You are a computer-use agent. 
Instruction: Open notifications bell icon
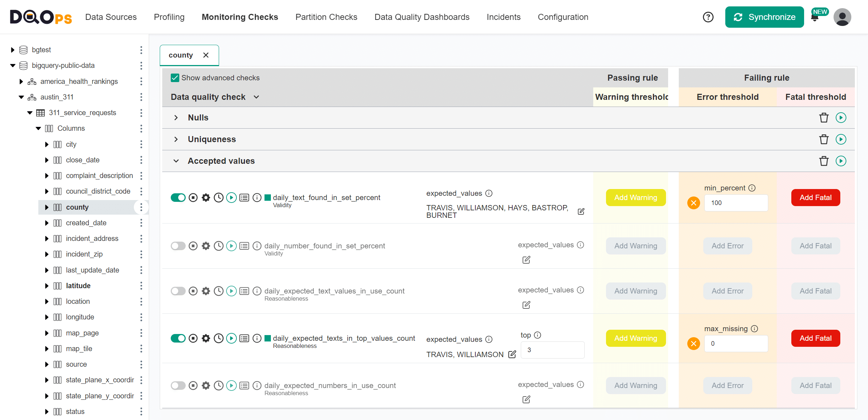pos(815,18)
